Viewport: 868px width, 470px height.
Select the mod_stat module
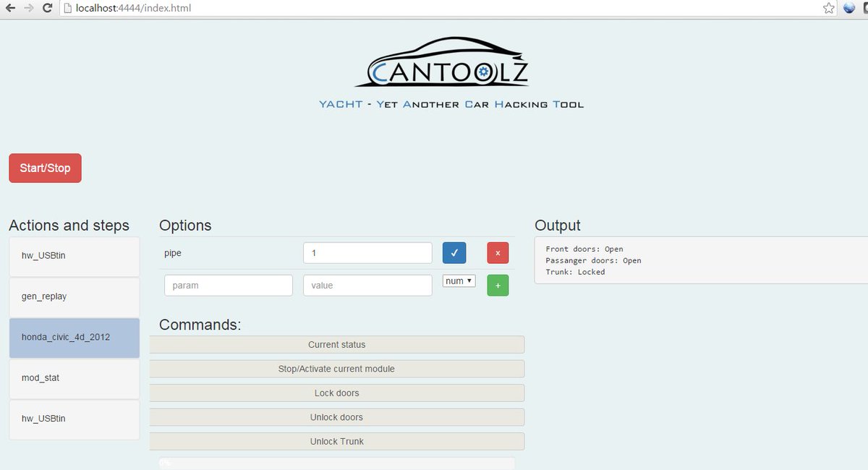75,378
